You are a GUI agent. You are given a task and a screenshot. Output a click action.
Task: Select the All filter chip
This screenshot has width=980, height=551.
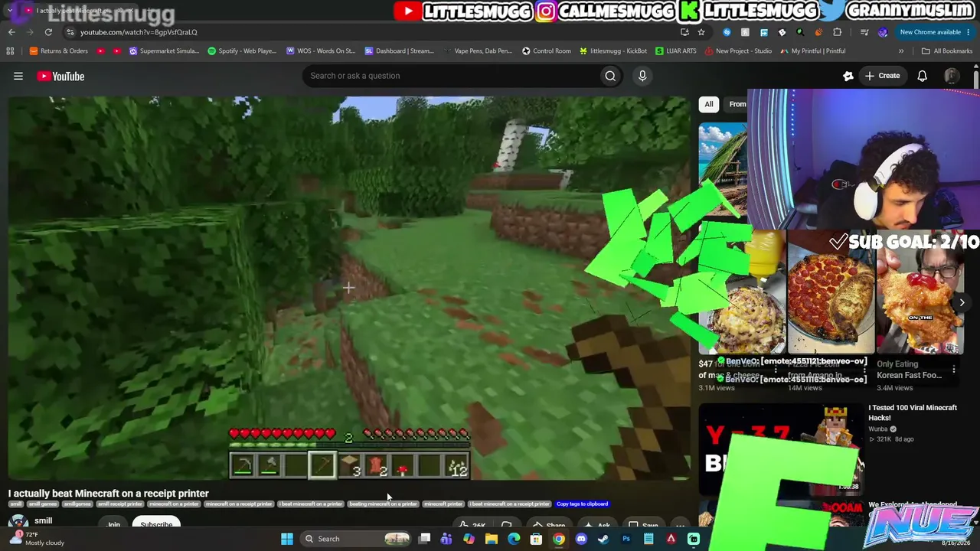709,104
